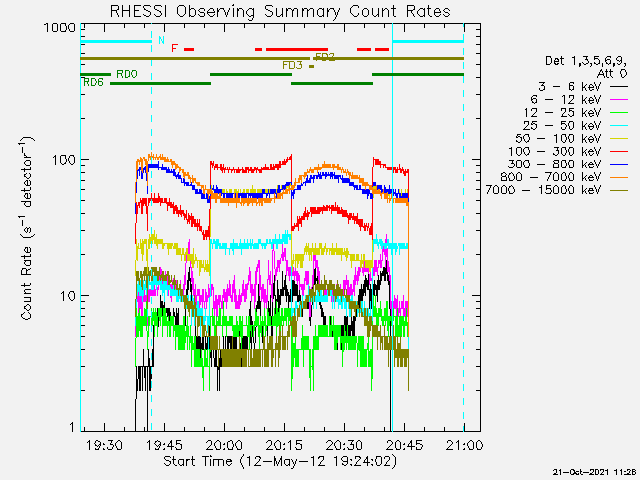Screen dimensions: 640x480
Task: Select the green line swatch for 12 - 25 keV
Action: (618, 113)
